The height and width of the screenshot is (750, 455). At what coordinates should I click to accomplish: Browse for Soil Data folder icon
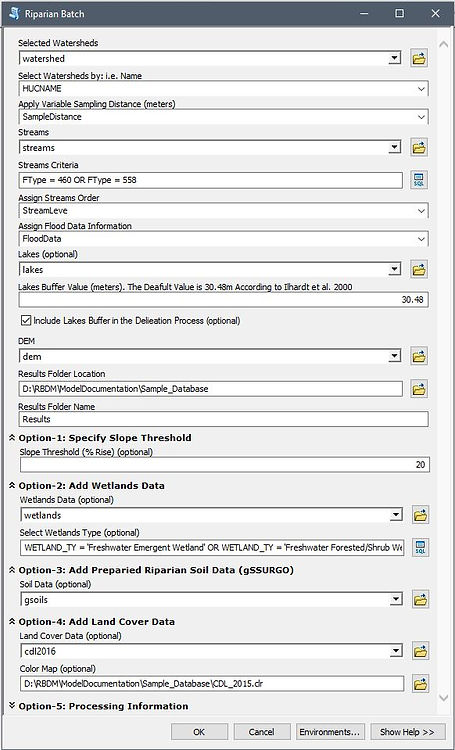[420, 599]
